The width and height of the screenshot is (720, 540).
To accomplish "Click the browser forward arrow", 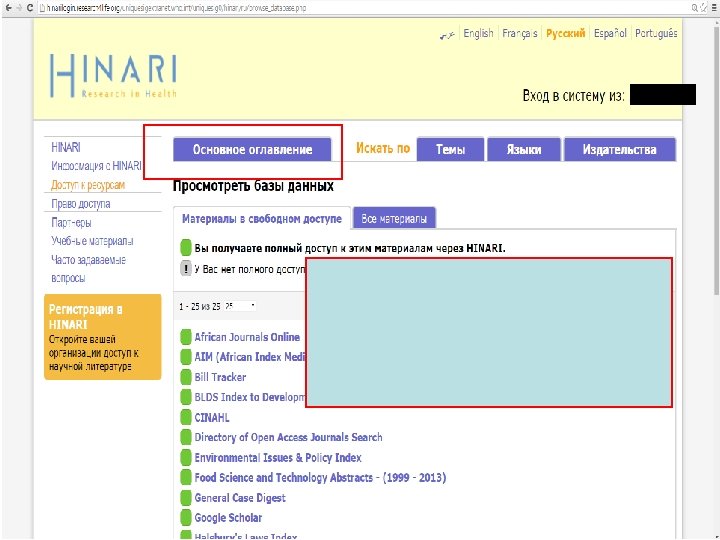I will click(x=19, y=8).
